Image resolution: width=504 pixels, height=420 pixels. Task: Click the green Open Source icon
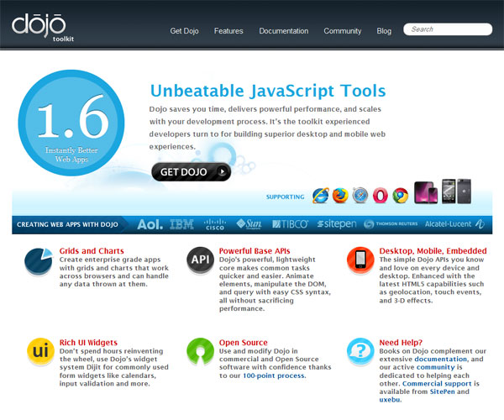click(200, 352)
